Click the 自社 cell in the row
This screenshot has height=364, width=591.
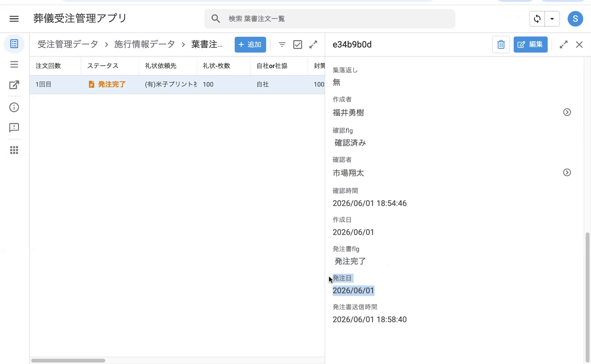263,84
